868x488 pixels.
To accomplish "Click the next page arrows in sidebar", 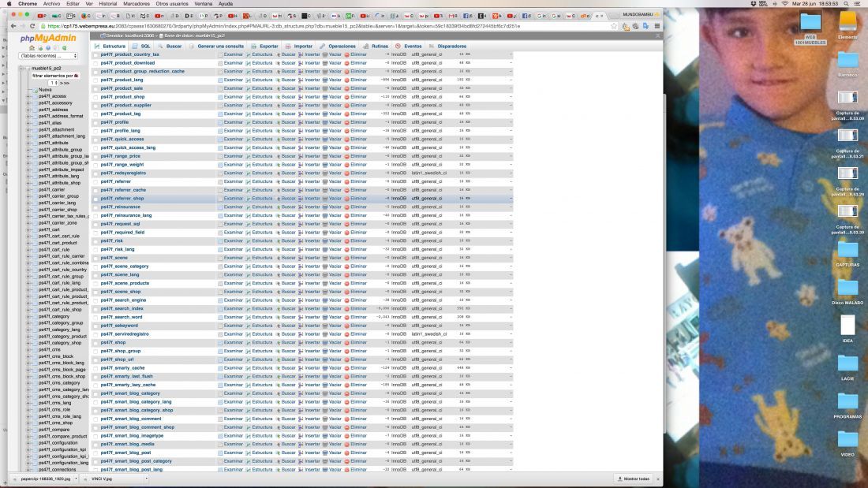I will pos(65,83).
